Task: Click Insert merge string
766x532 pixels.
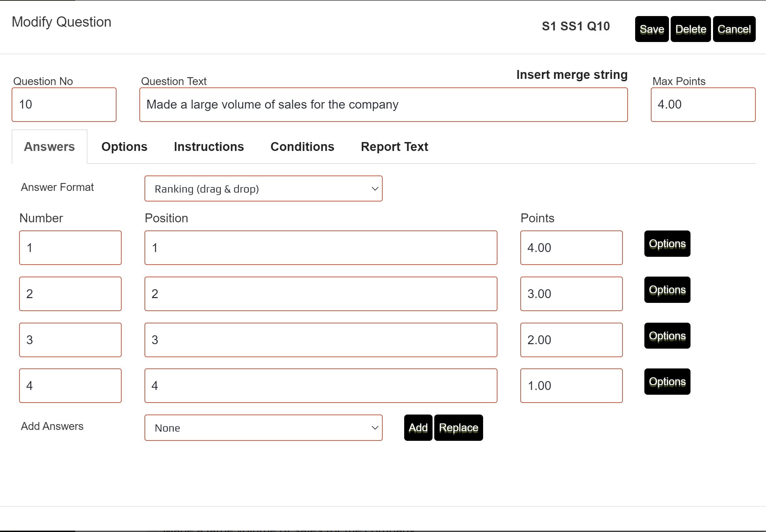Action: pyautogui.click(x=572, y=74)
